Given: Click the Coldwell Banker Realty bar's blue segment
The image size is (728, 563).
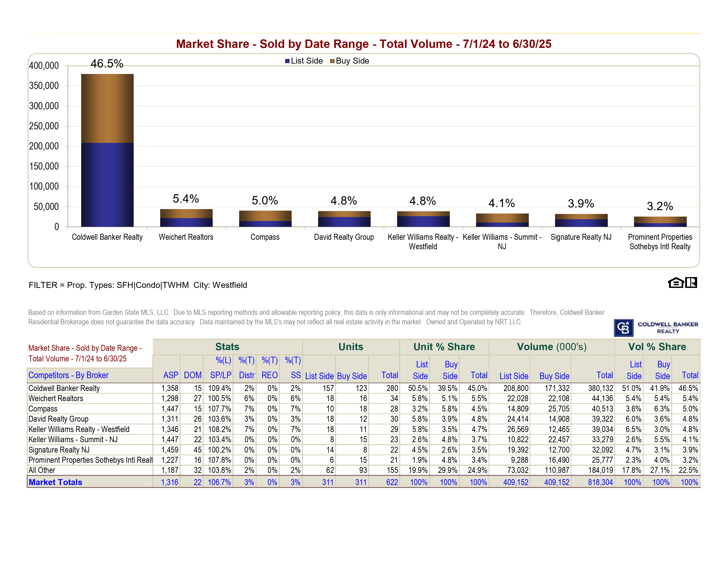Looking at the screenshot, I should click(107, 185).
